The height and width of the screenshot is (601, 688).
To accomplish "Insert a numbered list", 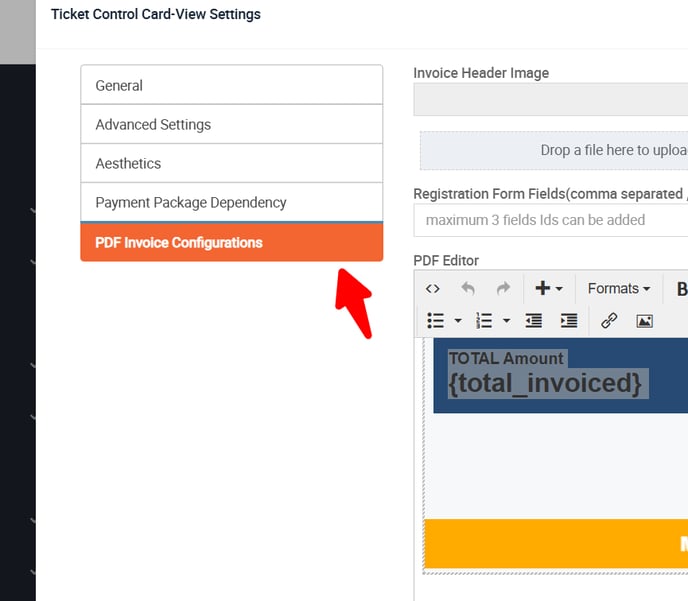I will [x=484, y=321].
